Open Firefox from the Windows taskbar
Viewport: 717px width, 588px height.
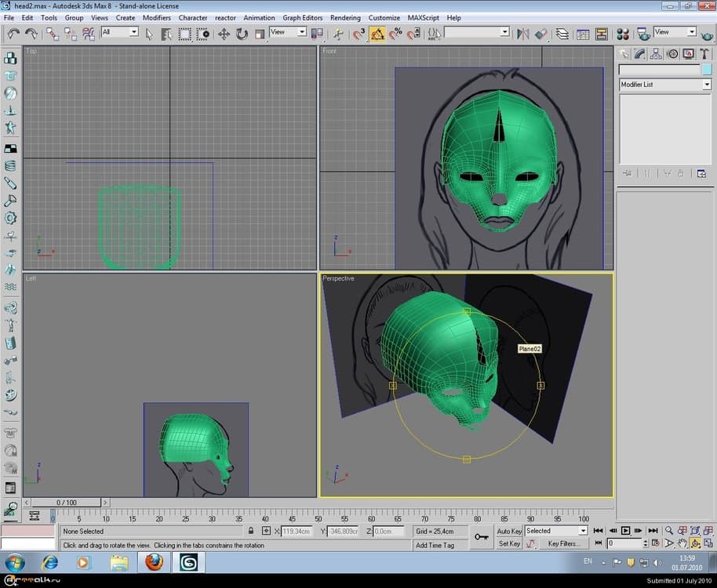tap(154, 562)
